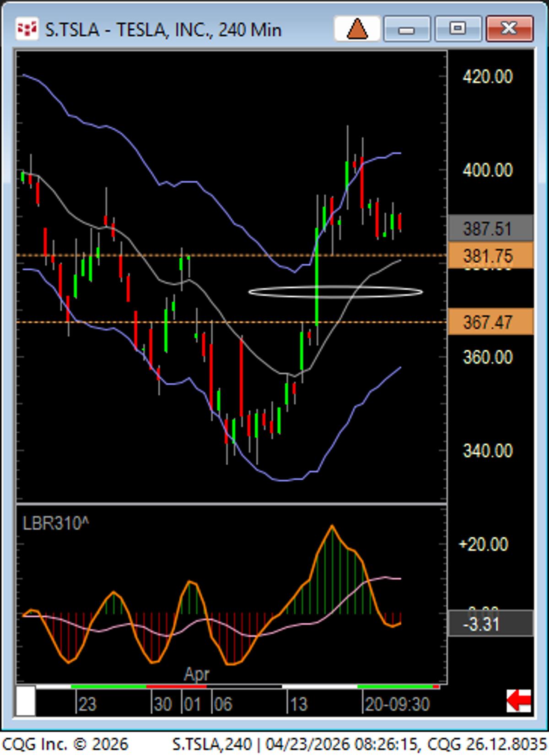
Task: Click the S.TSLA - TESLA, INC. title text
Action: [163, 30]
